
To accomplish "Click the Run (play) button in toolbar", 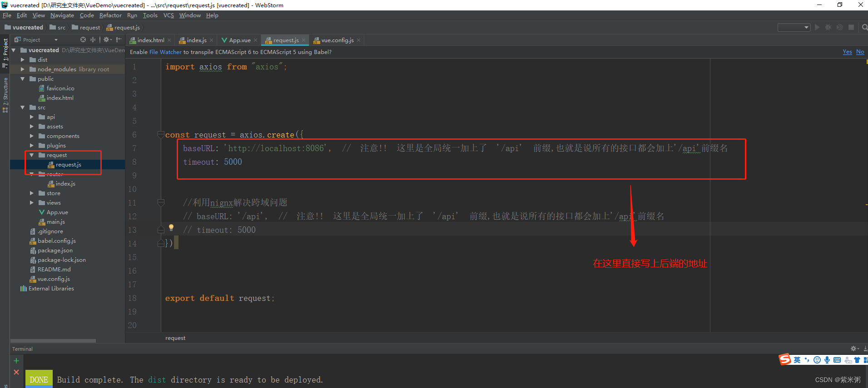I will [x=817, y=28].
